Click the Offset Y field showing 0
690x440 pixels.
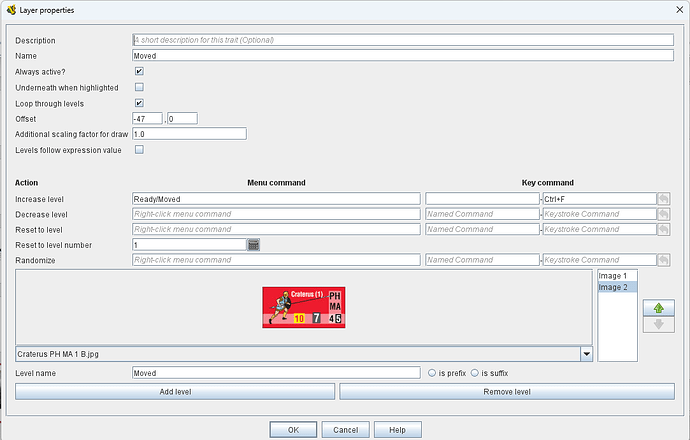[x=182, y=118]
